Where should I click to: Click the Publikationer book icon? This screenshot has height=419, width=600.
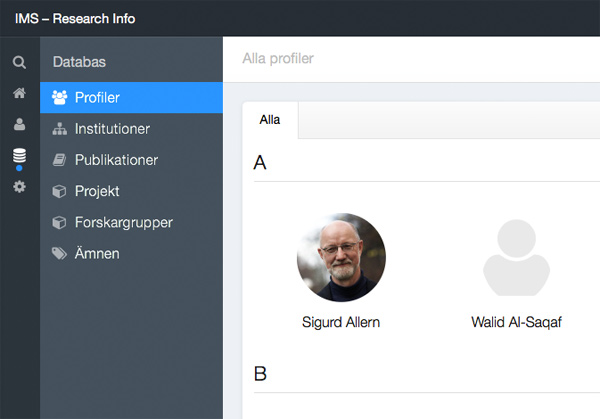pyautogui.click(x=59, y=160)
